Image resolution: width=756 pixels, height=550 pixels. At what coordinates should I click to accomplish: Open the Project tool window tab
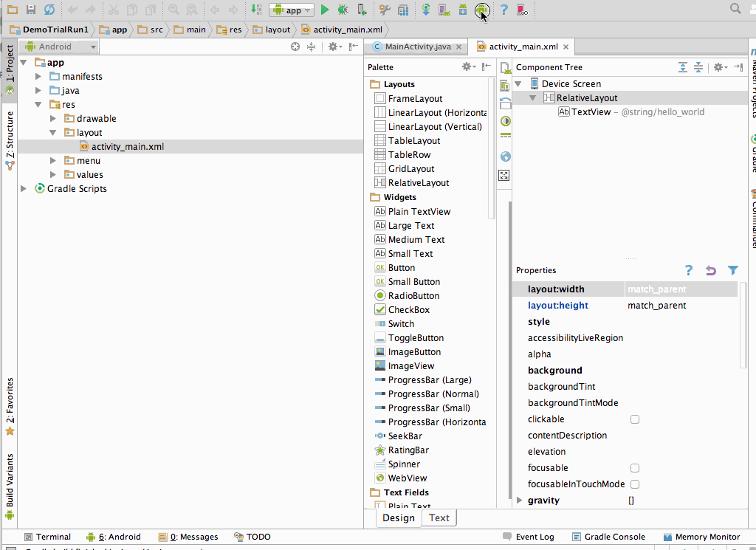(x=9, y=69)
